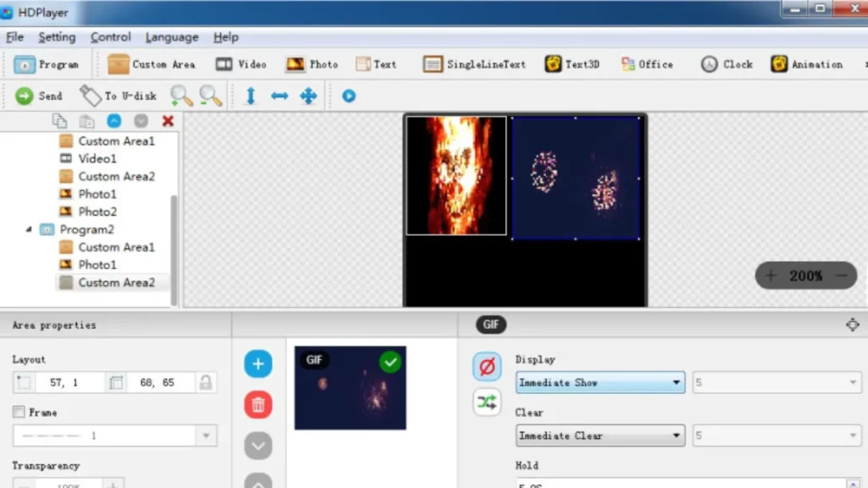868x488 pixels.
Task: Open the Display effect dropdown
Action: pyautogui.click(x=600, y=383)
